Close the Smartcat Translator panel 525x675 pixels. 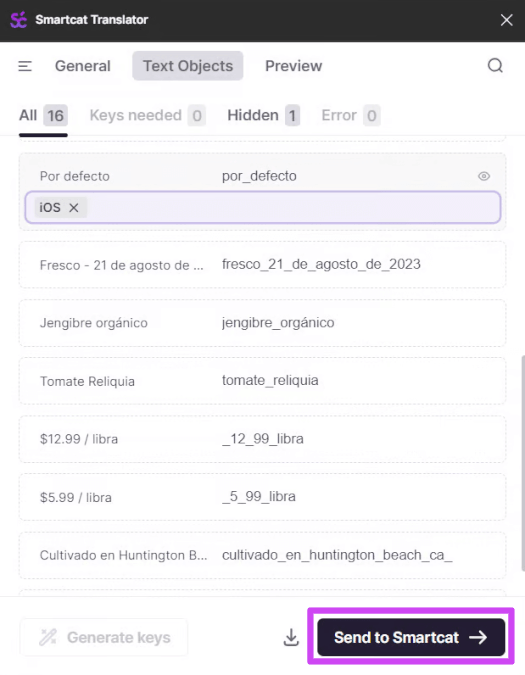(506, 20)
